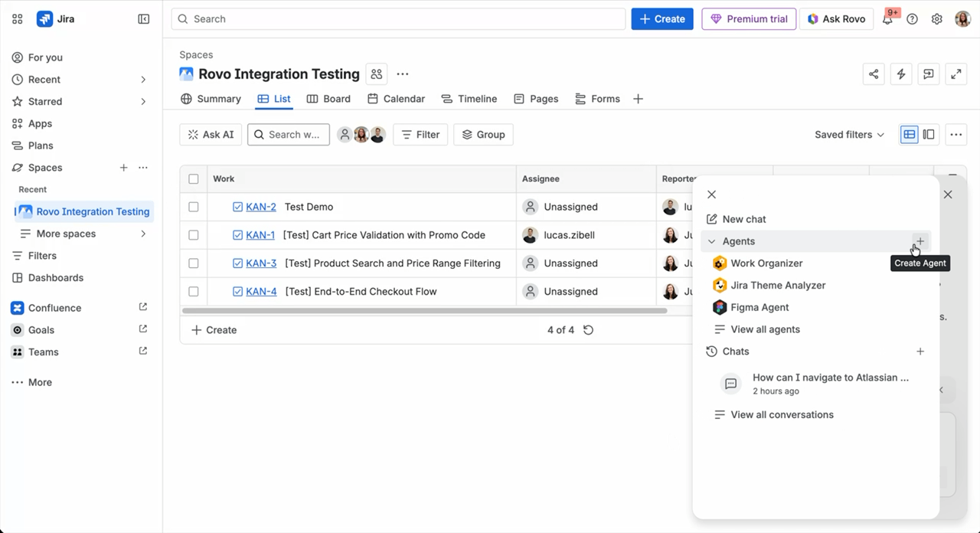980x533 pixels.
Task: Switch to the Board tab
Action: tap(328, 99)
